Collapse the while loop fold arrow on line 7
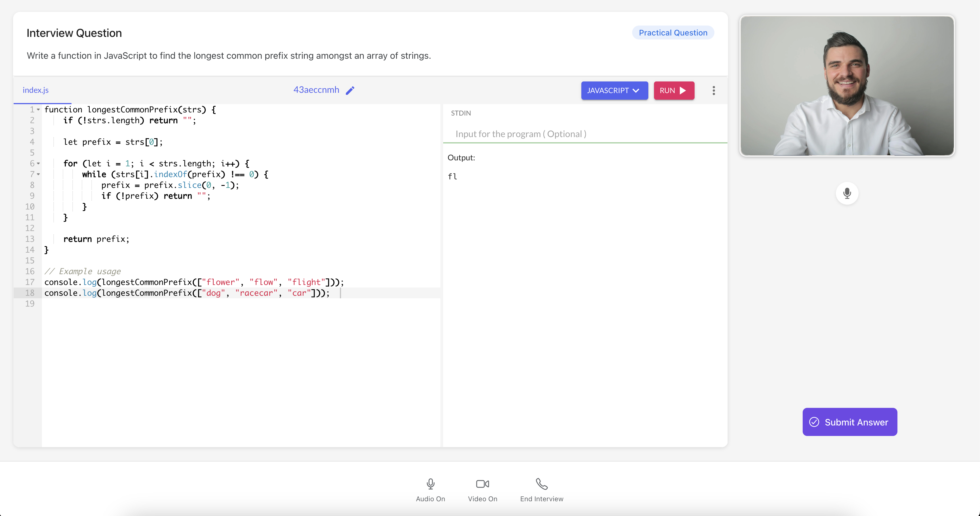980x516 pixels. 38,175
